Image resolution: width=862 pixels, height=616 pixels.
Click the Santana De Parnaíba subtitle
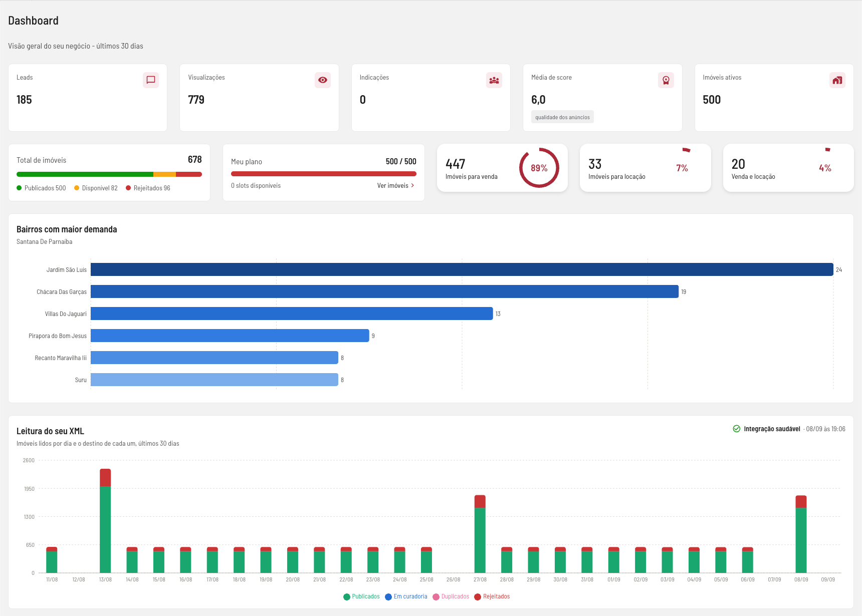click(x=44, y=241)
